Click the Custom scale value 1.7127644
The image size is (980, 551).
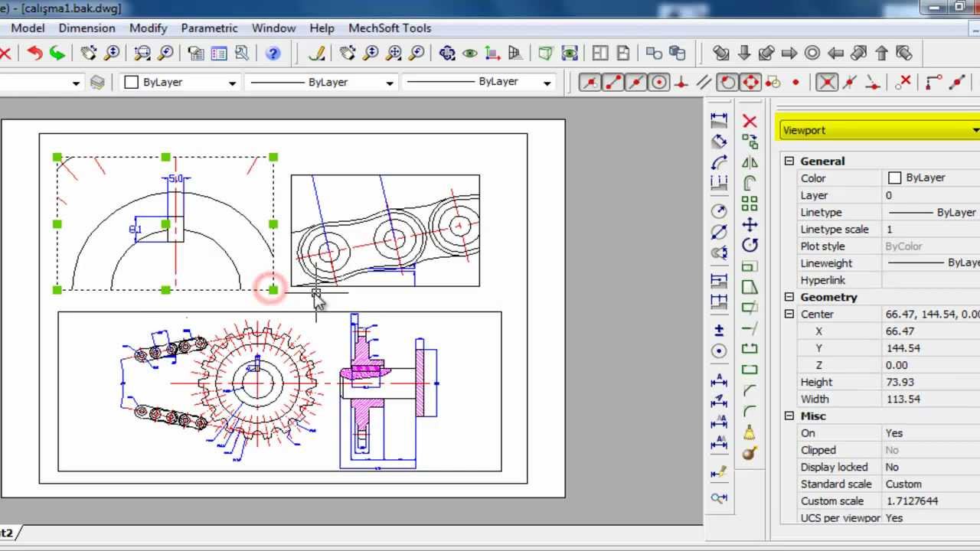(912, 501)
